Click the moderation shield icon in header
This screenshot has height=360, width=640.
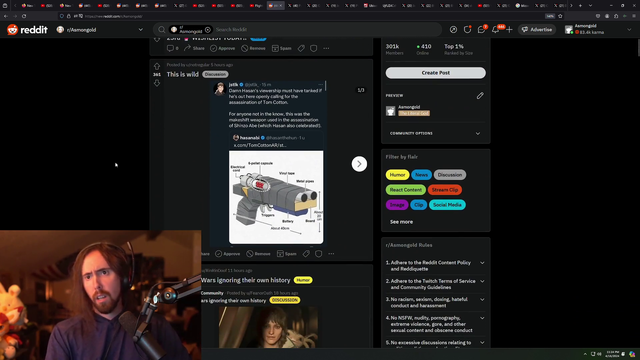pos(467,29)
